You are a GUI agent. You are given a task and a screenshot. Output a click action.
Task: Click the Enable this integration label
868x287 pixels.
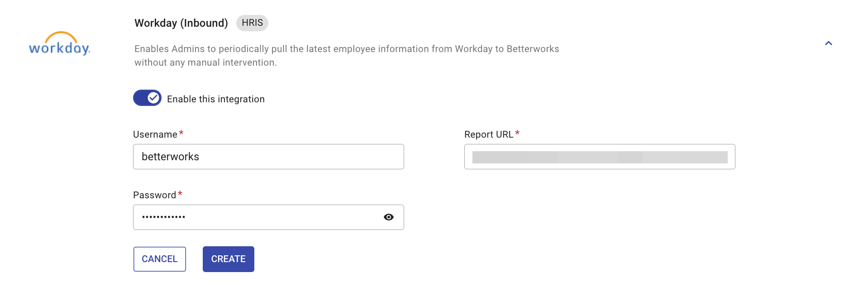point(216,99)
